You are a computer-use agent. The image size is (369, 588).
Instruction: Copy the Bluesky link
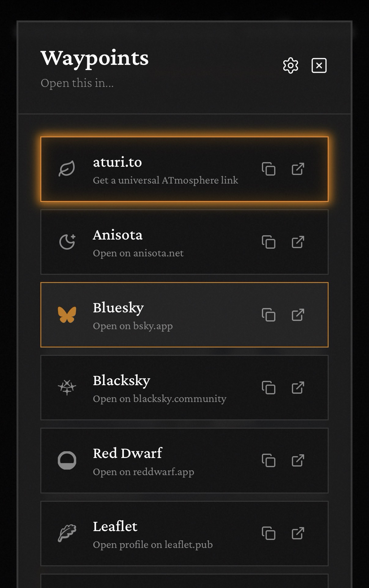pyautogui.click(x=269, y=315)
